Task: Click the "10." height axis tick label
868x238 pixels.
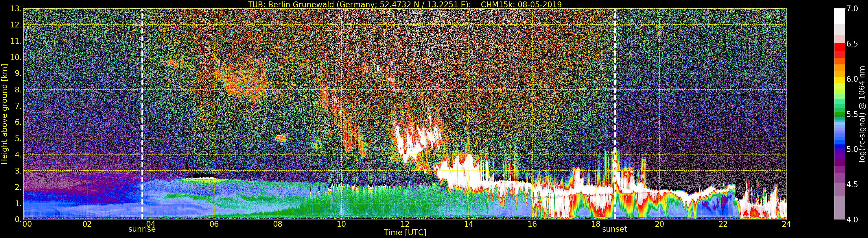Action: [x=16, y=57]
